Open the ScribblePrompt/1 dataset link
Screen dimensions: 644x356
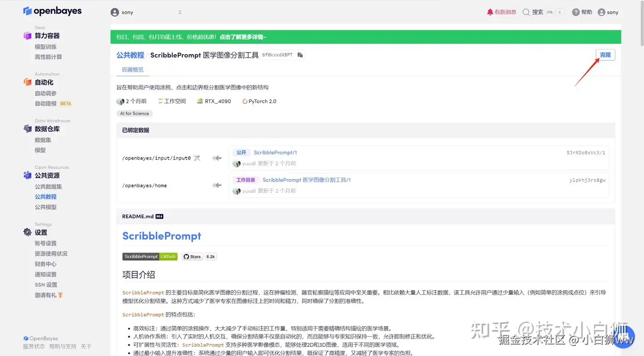275,153
